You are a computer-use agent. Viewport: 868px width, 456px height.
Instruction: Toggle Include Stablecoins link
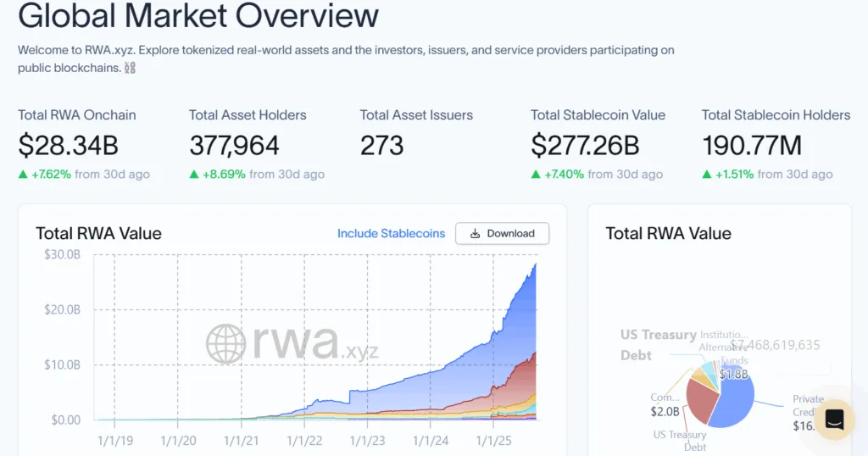coord(391,234)
